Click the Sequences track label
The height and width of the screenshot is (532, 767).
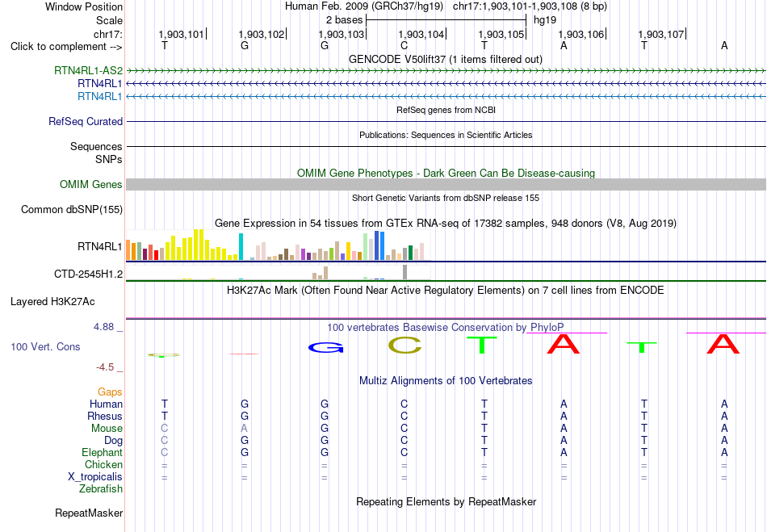[x=96, y=146]
